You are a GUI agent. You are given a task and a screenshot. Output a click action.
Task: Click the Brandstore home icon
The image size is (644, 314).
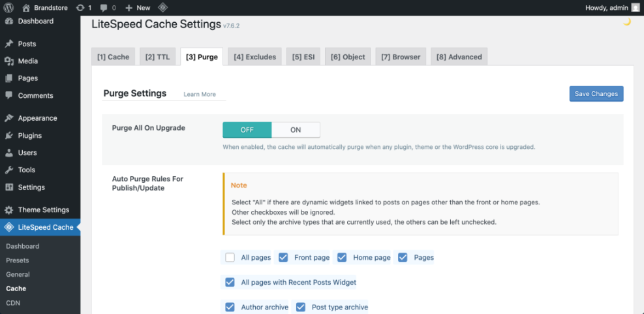26,7
